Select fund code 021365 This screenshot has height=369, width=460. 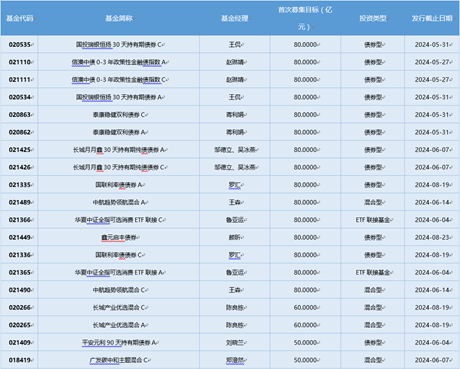tap(20, 273)
